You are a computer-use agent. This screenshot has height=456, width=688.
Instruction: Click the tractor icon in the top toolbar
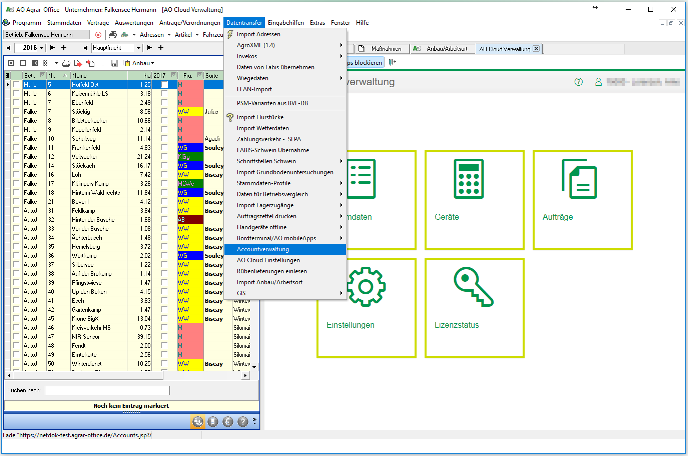point(113,35)
